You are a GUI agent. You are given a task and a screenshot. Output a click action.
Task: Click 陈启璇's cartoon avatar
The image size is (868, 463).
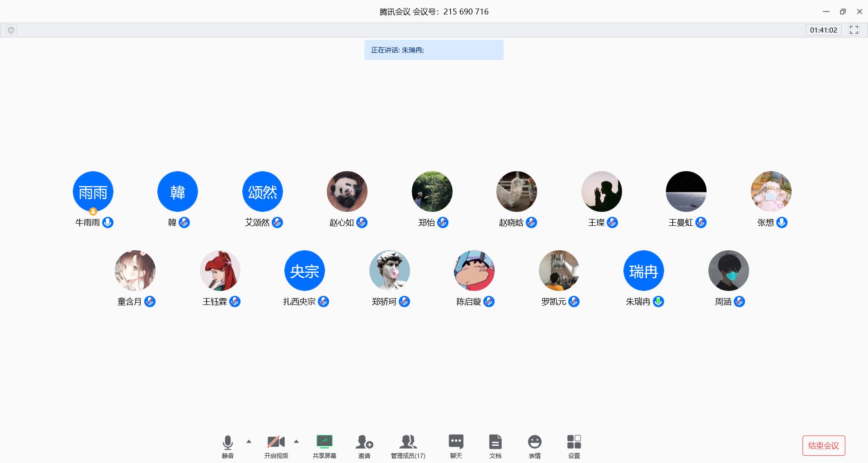pos(474,271)
